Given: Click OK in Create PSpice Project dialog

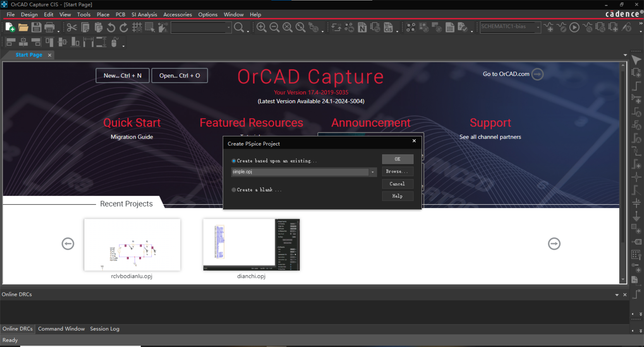Looking at the screenshot, I should coord(397,159).
